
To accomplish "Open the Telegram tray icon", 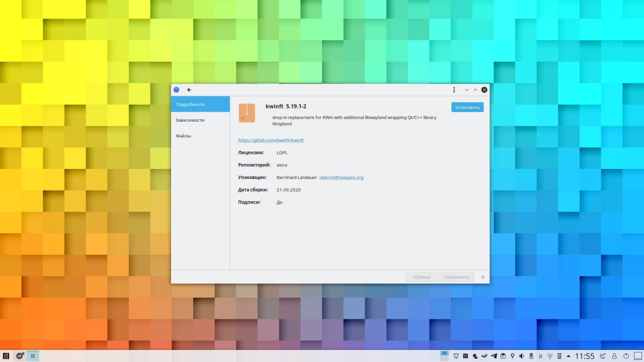I will [494, 356].
